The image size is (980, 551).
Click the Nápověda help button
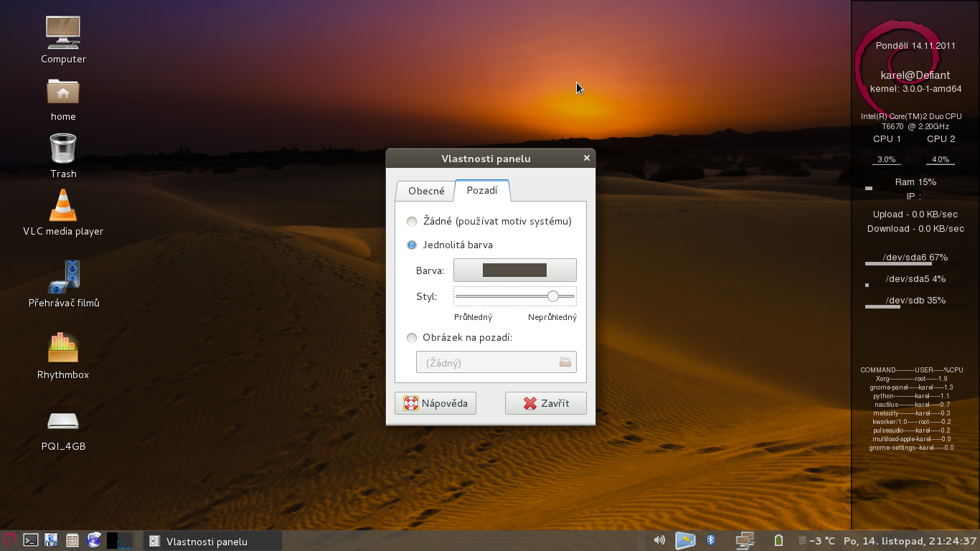coord(435,403)
